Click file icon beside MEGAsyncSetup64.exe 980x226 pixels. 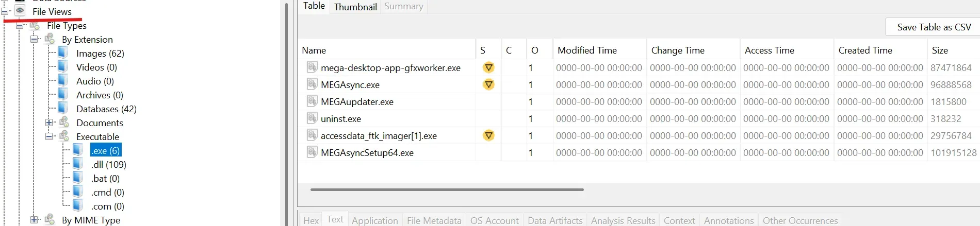pyautogui.click(x=312, y=152)
